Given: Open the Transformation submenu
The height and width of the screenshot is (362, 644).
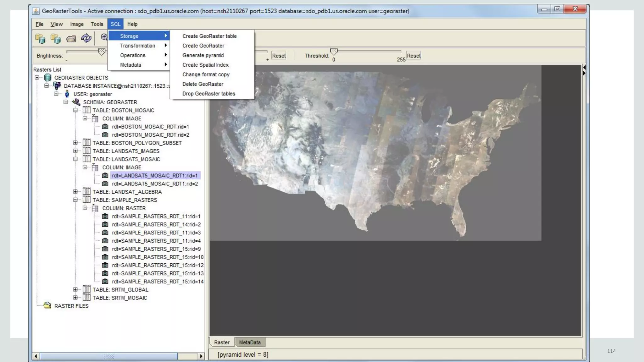Looking at the screenshot, I should click(138, 46).
